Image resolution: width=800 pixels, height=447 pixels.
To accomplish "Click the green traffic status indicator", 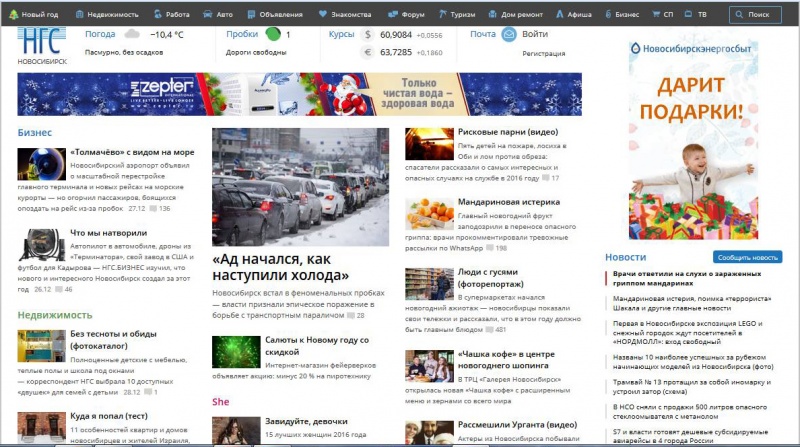I will coord(272,35).
